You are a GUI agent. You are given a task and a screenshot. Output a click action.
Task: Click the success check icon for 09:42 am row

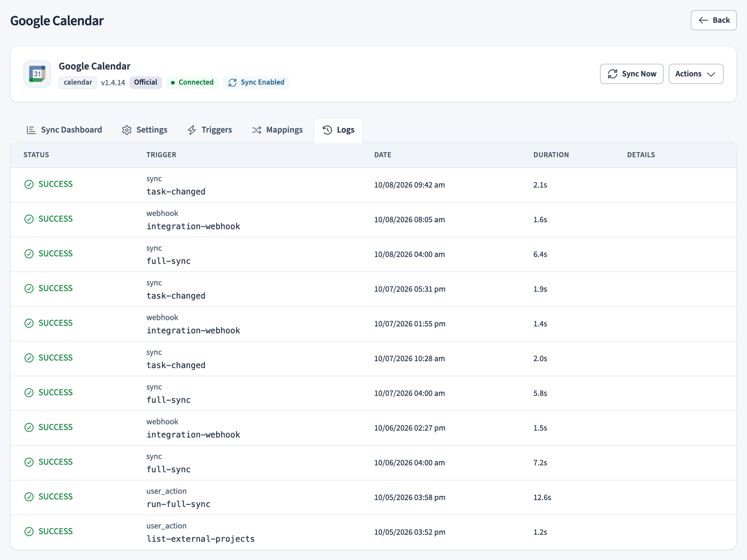(x=29, y=184)
